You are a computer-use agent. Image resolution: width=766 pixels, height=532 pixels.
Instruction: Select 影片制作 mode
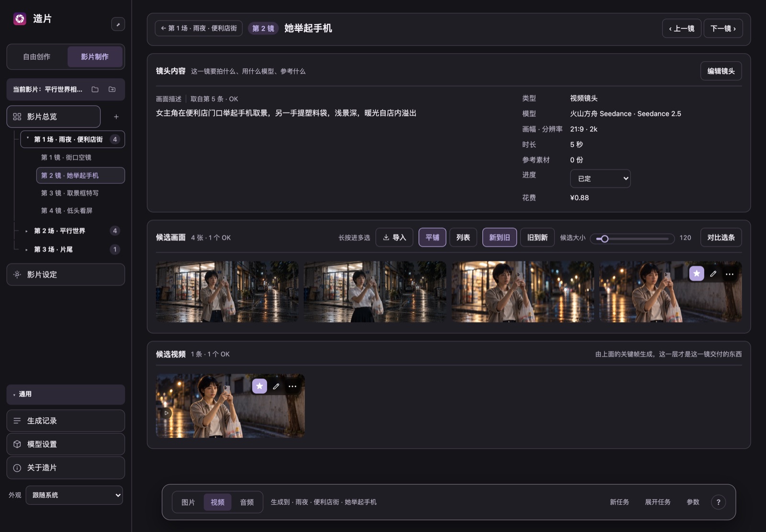click(x=95, y=57)
